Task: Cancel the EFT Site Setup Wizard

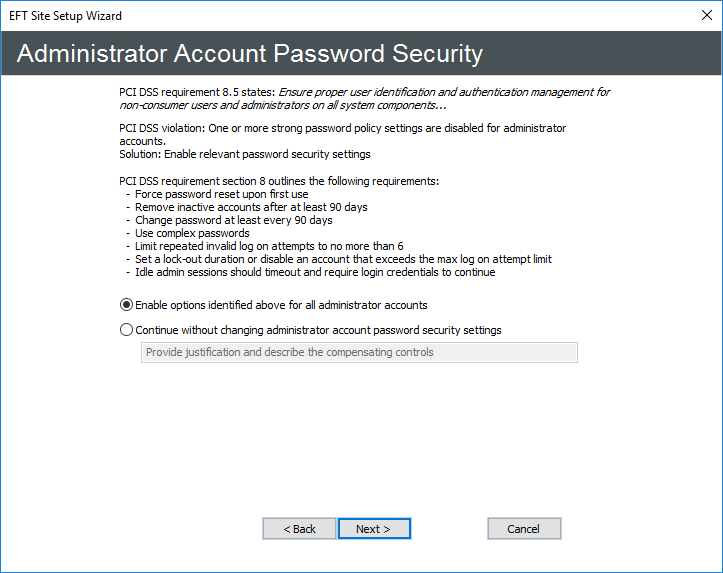Action: click(x=523, y=529)
